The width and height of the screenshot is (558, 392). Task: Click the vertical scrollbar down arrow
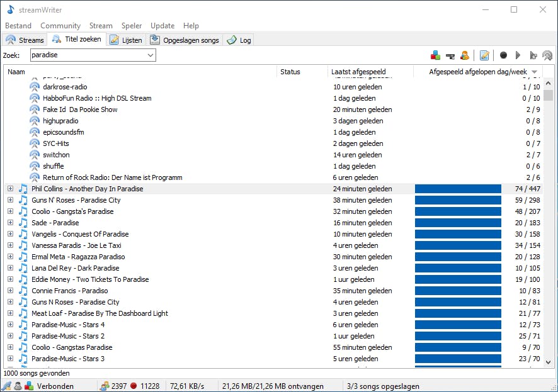click(548, 362)
